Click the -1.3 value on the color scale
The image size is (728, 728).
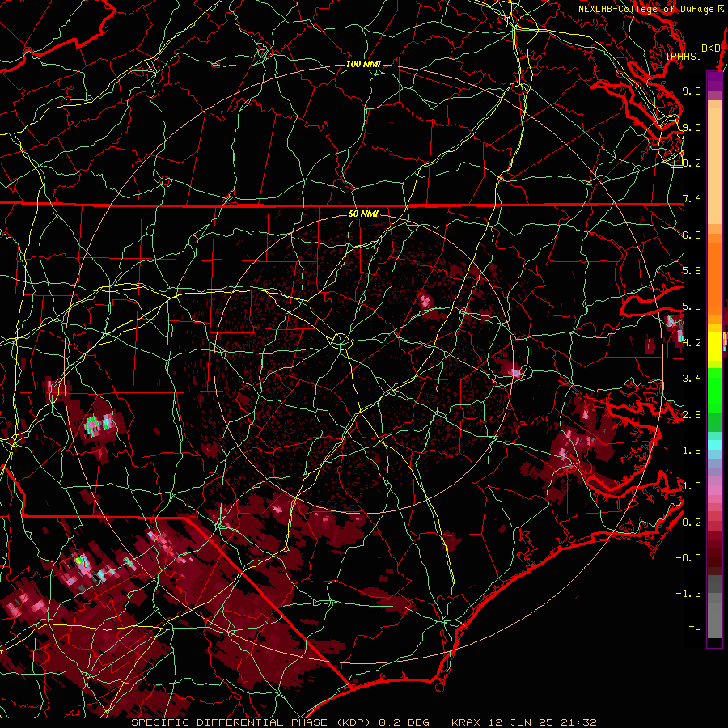688,594
